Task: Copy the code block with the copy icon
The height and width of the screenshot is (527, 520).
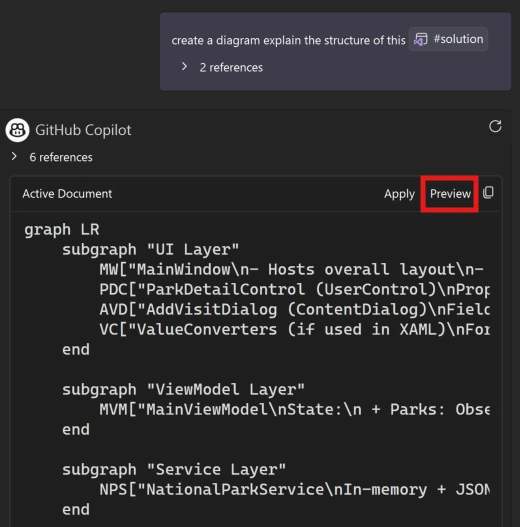Action: click(x=488, y=193)
